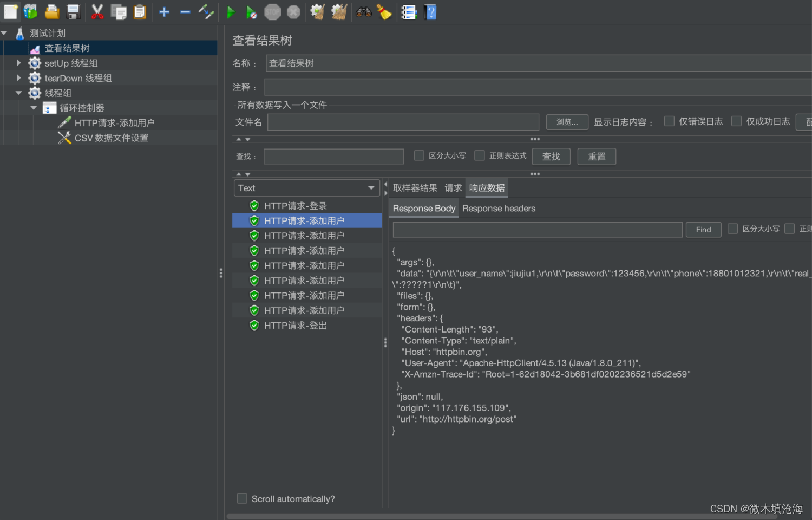
Task: Enable the 仅成功日志 checkbox
Action: click(737, 121)
